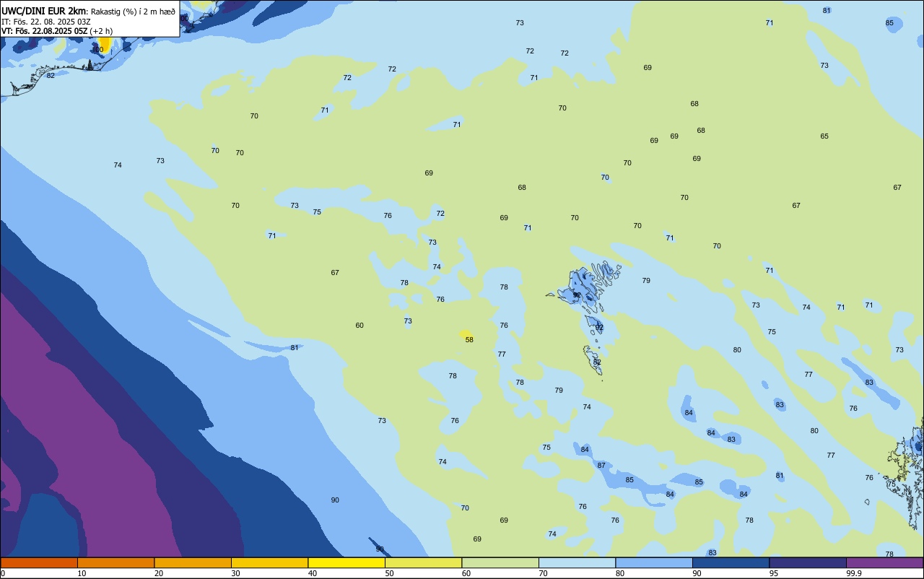Screen dimensions: 924x579
Task: Click the light green 60–70 legend swatch
Action: coord(500,562)
